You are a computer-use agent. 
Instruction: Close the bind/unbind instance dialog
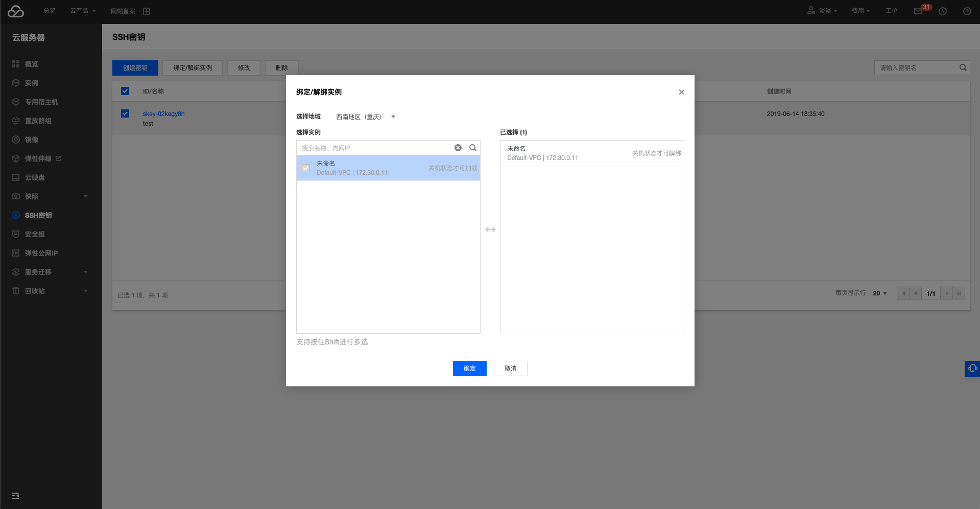[x=681, y=92]
